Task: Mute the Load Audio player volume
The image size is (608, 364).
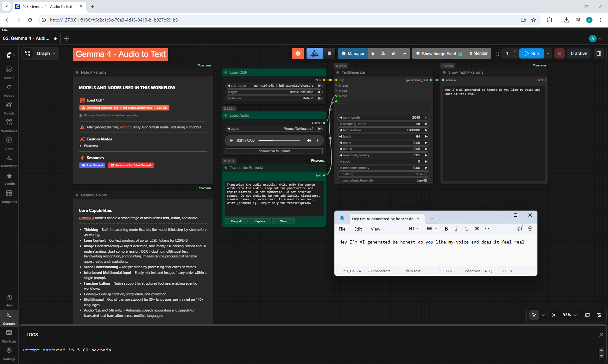Action: point(308,140)
